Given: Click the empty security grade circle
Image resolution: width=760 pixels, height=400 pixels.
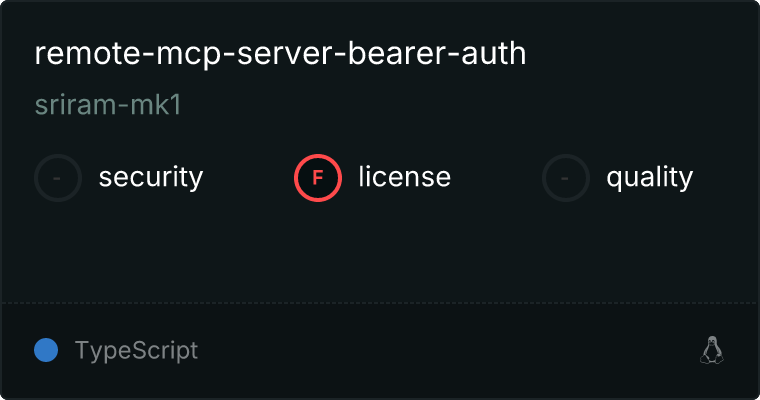Looking at the screenshot, I should pyautogui.click(x=58, y=178).
